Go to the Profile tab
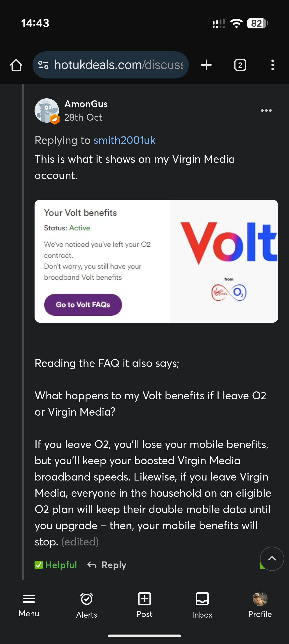Viewport: 289px width, 644px height. click(260, 604)
